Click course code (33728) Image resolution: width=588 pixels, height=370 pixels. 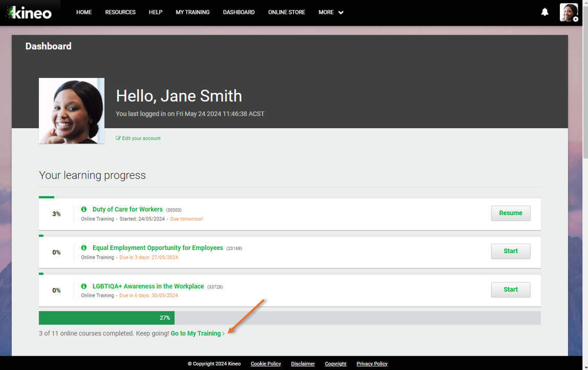(x=215, y=286)
